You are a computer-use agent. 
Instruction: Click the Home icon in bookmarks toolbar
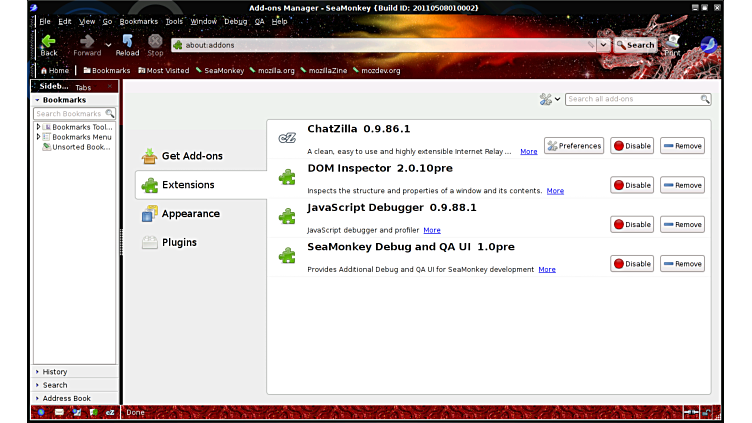point(55,70)
